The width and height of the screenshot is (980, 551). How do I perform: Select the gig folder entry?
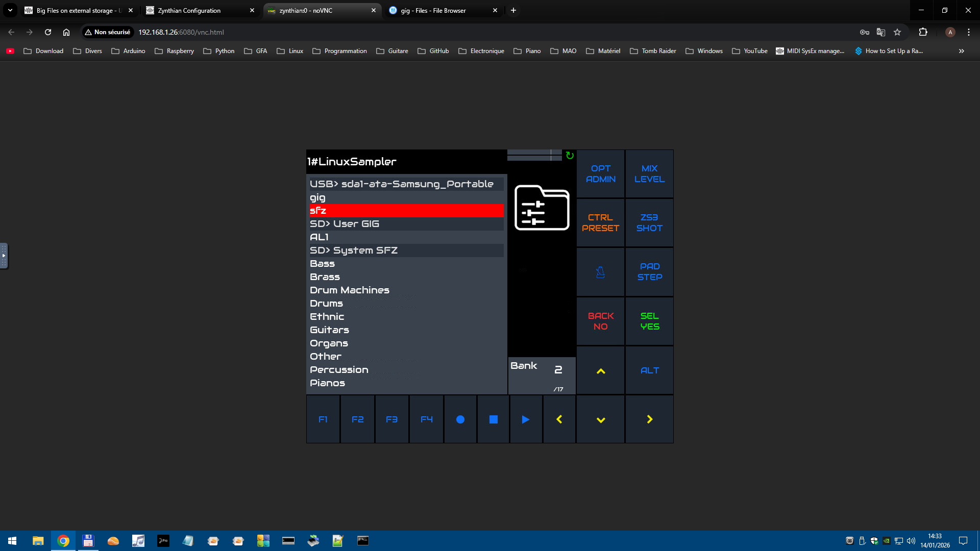tap(317, 197)
